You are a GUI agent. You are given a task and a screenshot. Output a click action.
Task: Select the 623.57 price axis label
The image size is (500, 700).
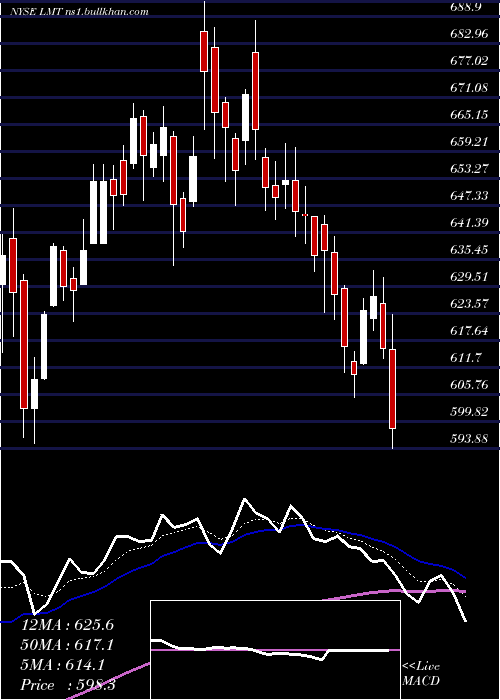(470, 304)
